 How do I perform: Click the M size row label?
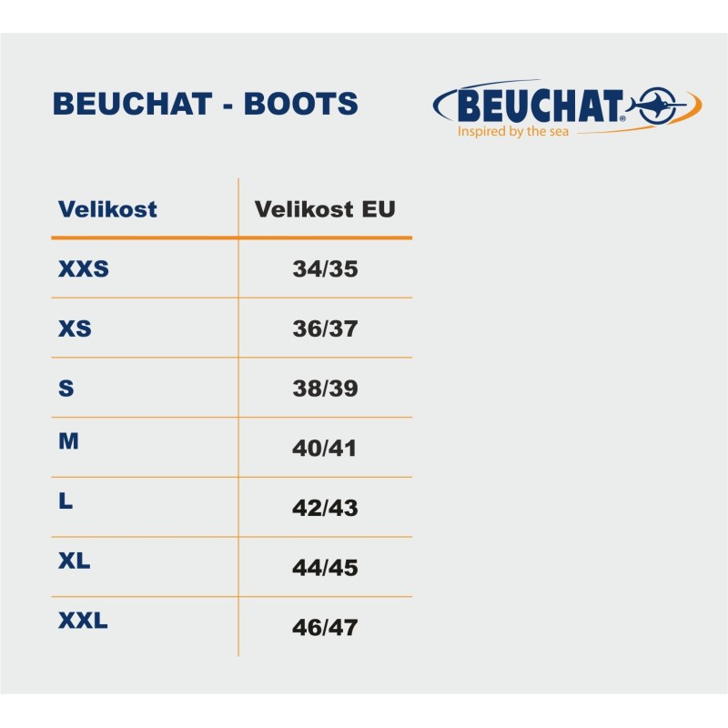point(69,441)
